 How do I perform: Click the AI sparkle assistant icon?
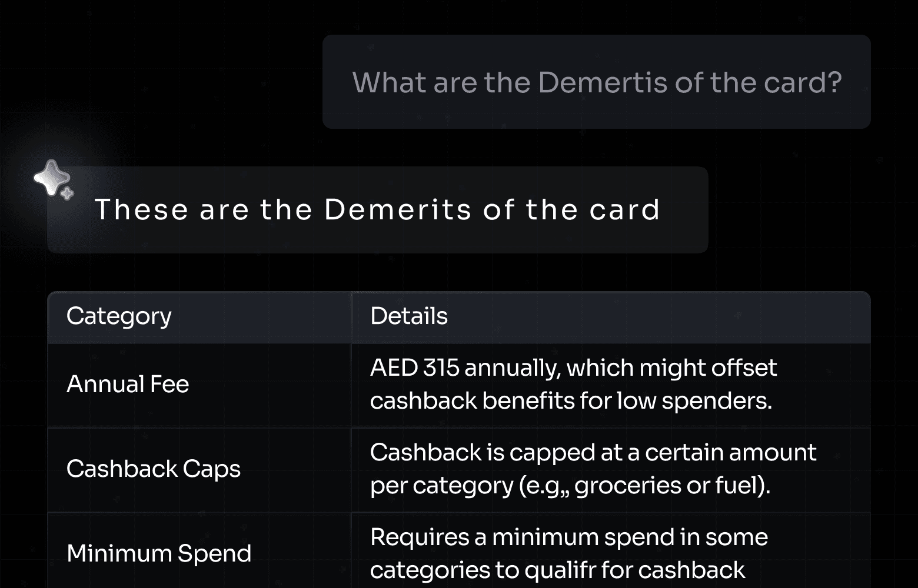pos(54,179)
